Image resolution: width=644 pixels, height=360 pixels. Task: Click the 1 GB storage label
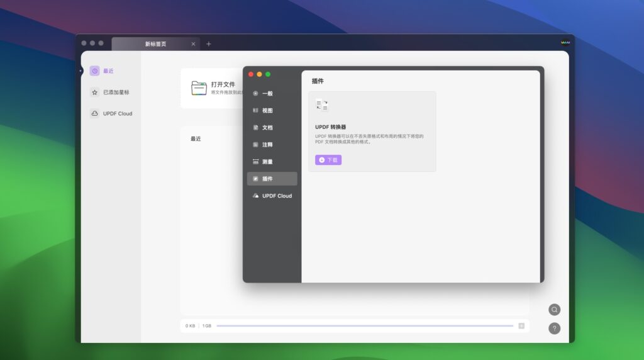click(x=206, y=326)
